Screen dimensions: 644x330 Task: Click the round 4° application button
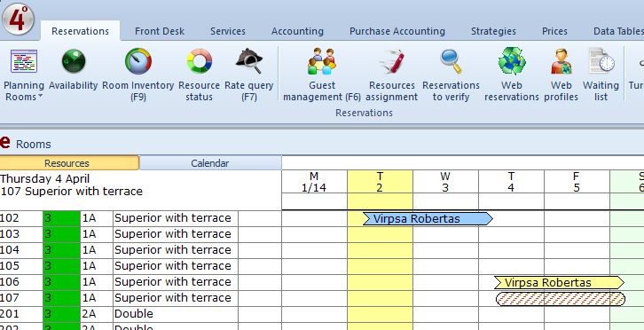(18, 20)
